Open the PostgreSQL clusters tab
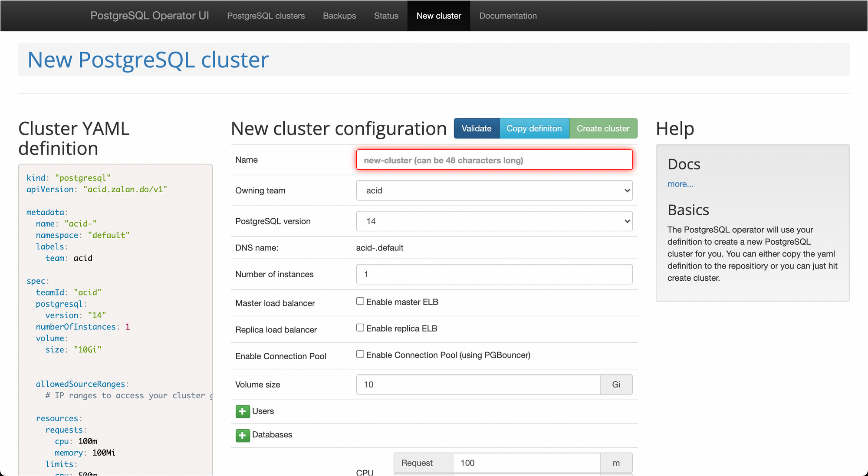Image resolution: width=868 pixels, height=476 pixels. click(x=266, y=16)
